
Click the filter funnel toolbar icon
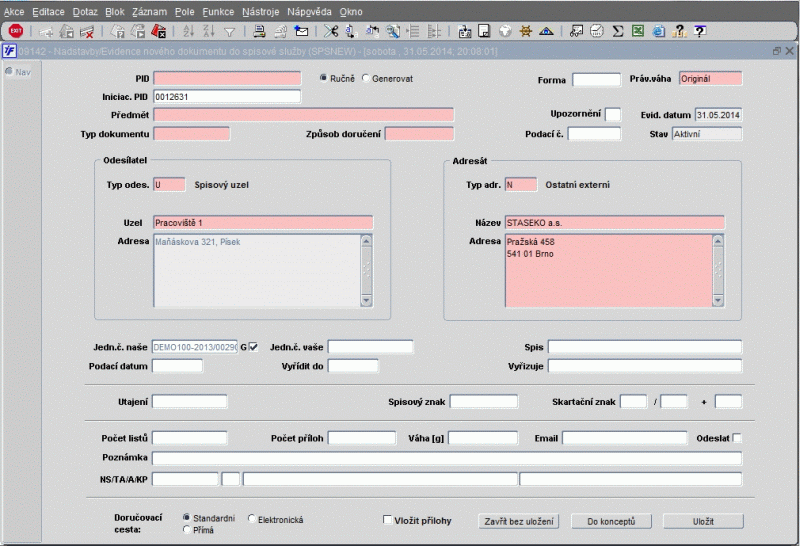pos(229,31)
